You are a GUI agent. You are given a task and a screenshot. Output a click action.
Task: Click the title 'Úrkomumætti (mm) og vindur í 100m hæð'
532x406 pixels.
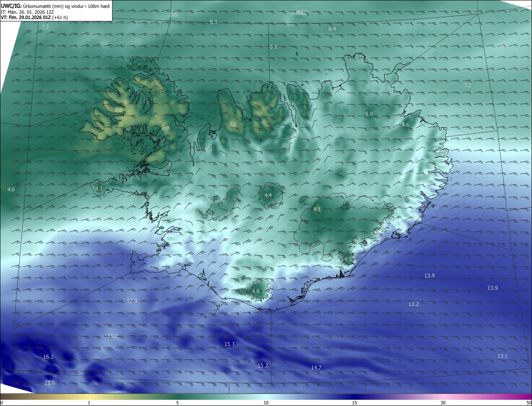pos(66,6)
